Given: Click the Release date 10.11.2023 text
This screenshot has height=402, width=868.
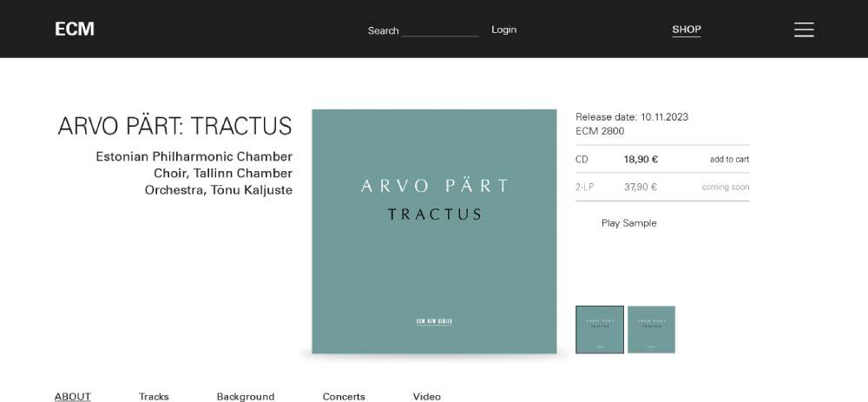Looking at the screenshot, I should [x=632, y=117].
